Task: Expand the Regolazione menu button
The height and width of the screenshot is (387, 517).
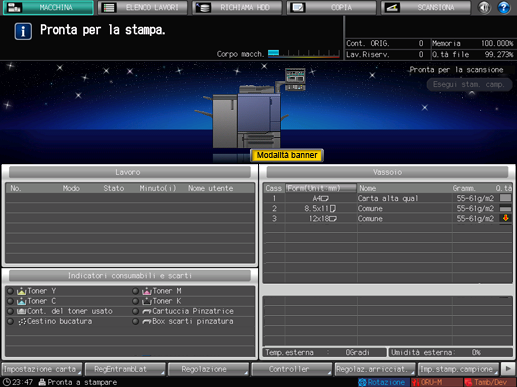Action: pos(208,369)
